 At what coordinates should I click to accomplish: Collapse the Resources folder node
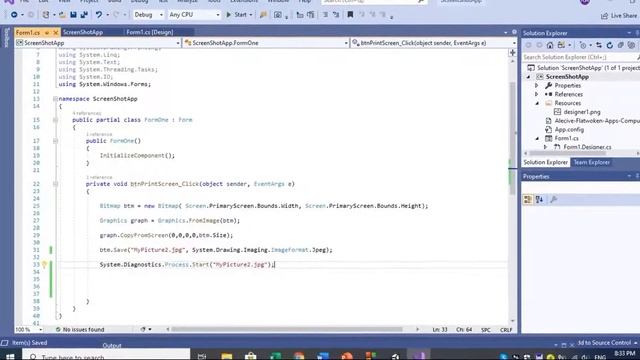click(x=537, y=103)
